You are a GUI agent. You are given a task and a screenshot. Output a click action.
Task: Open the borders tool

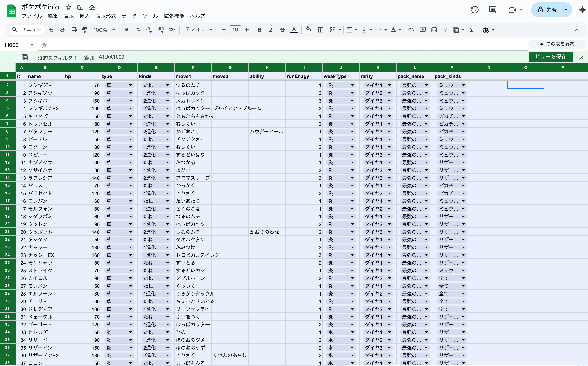point(321,30)
